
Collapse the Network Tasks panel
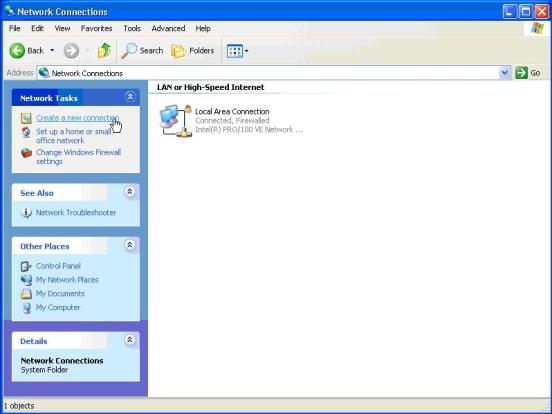(130, 97)
